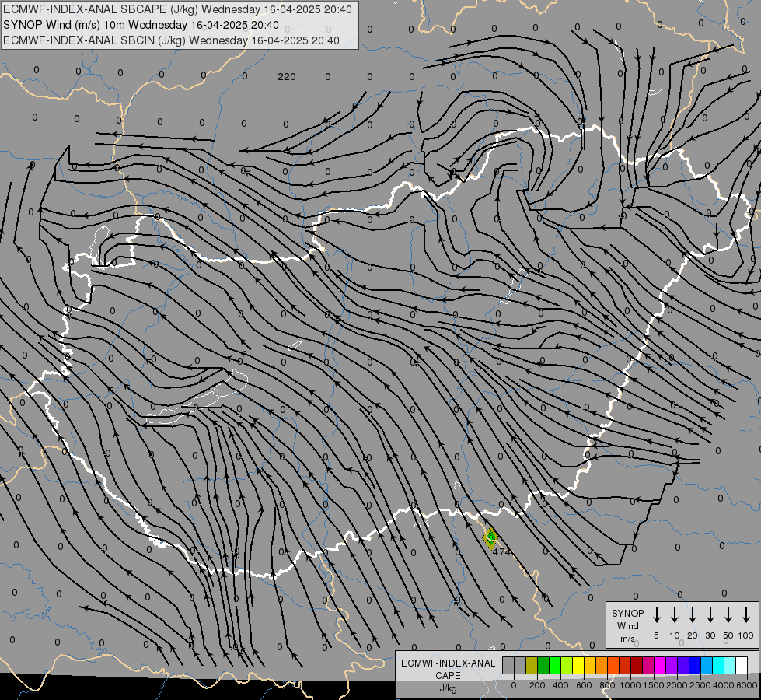This screenshot has height=700, width=761.
Task: Click the 474 value near the southern border
Action: (501, 552)
